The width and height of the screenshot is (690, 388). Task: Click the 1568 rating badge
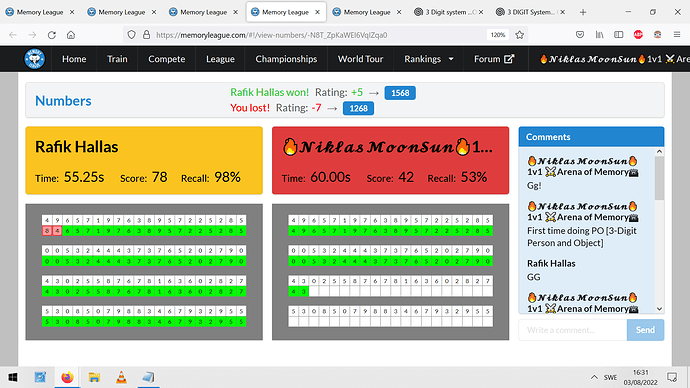400,93
